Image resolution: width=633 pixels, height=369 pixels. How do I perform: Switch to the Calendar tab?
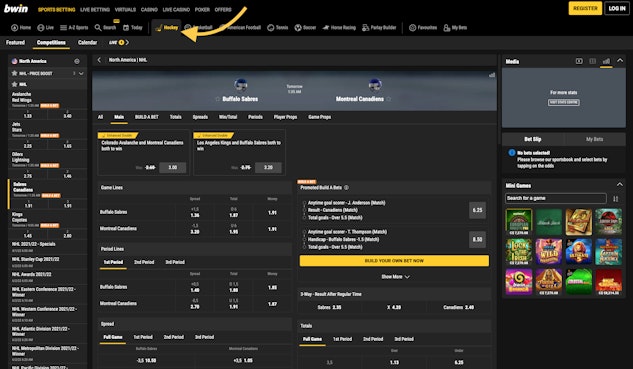87,42
